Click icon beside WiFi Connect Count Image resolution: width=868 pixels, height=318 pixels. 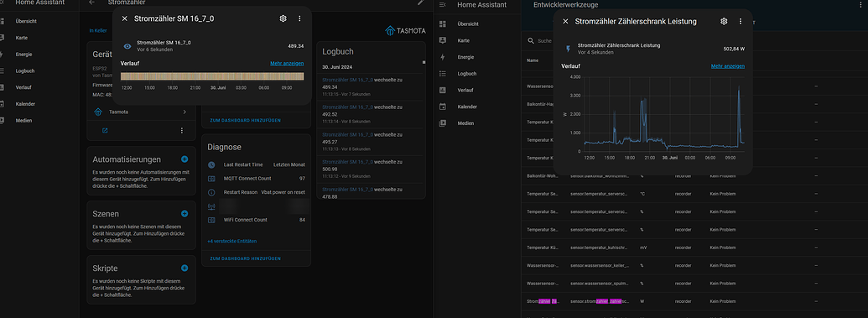[211, 220]
